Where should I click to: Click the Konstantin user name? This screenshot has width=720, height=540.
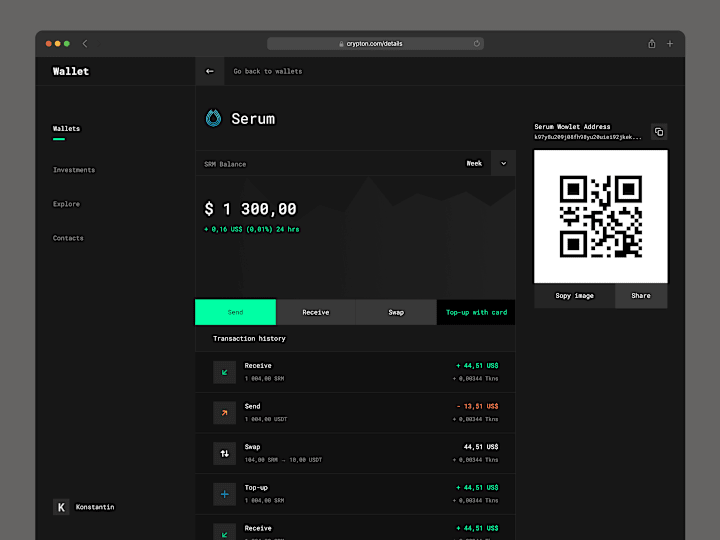point(95,507)
